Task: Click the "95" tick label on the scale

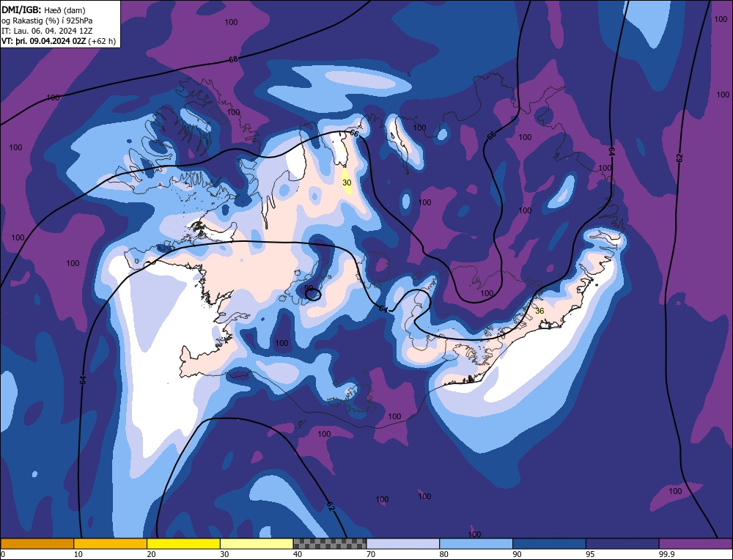Action: click(590, 554)
